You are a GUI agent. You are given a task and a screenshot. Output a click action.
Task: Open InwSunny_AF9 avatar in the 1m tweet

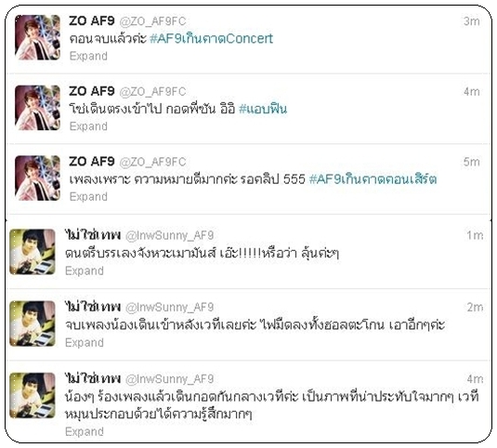pos(33,252)
